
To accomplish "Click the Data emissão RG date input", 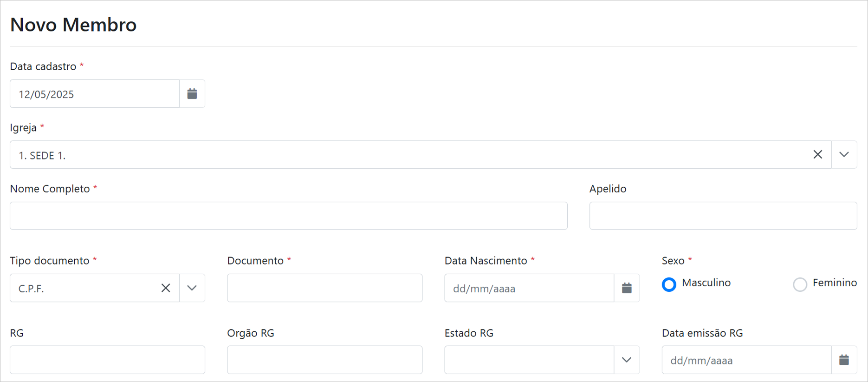I will [x=746, y=360].
